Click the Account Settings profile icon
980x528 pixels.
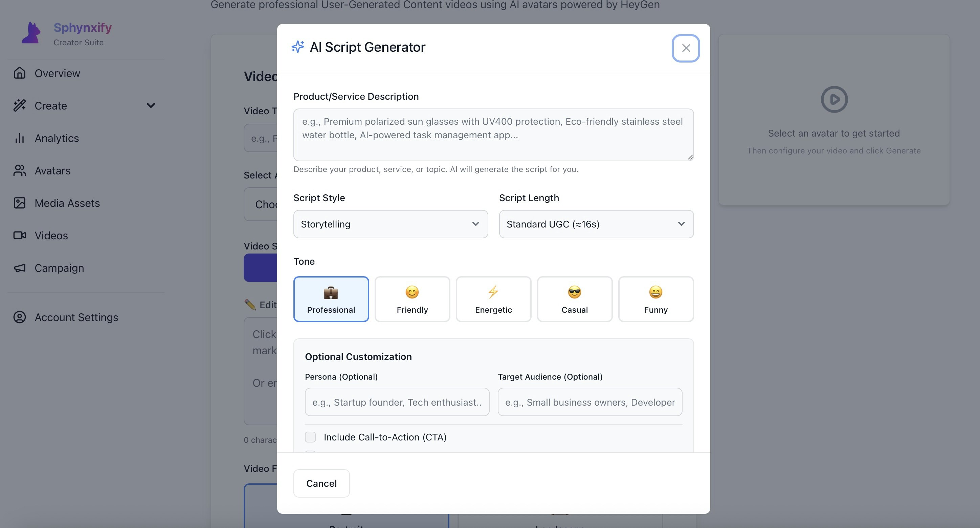(x=19, y=317)
